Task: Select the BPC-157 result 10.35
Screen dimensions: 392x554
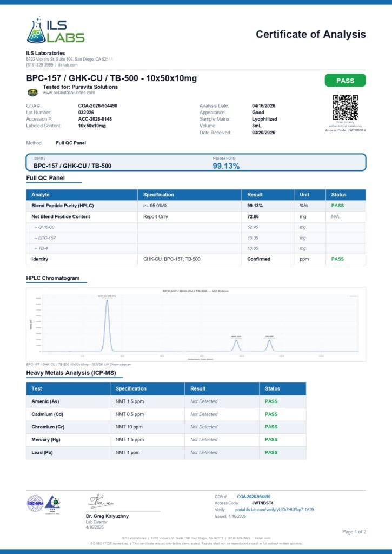Action: 253,238
